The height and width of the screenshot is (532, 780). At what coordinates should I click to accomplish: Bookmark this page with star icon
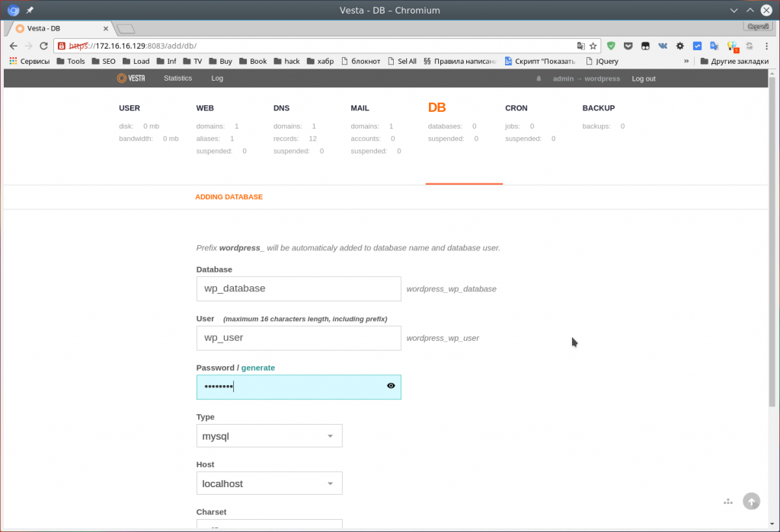593,46
